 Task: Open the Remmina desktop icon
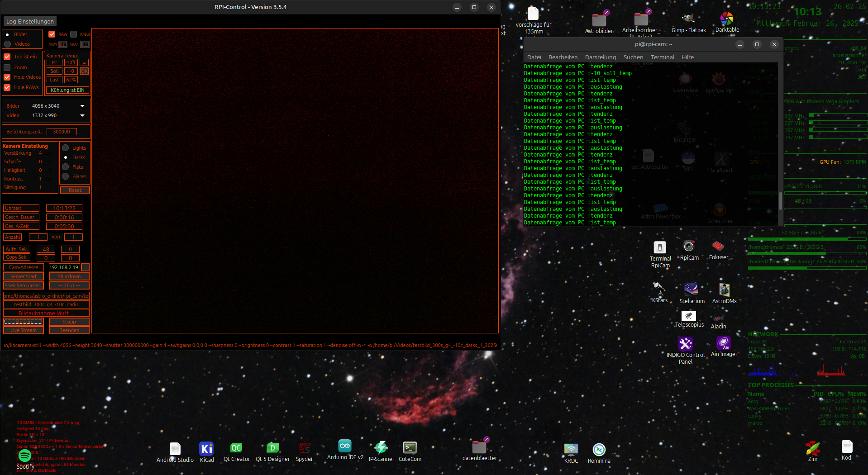coord(599,453)
